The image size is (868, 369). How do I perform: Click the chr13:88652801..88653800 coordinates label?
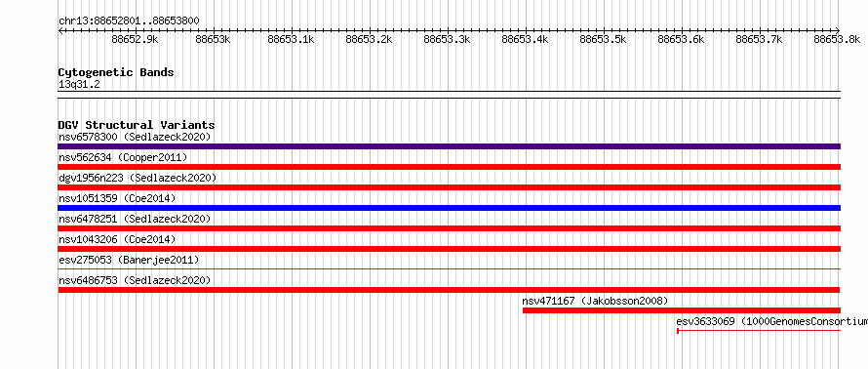coord(129,20)
